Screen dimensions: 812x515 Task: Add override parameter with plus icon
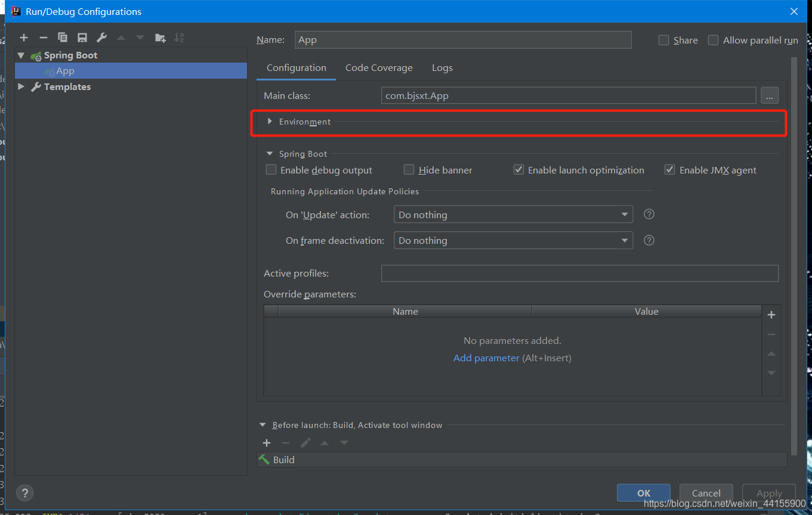[x=771, y=315]
